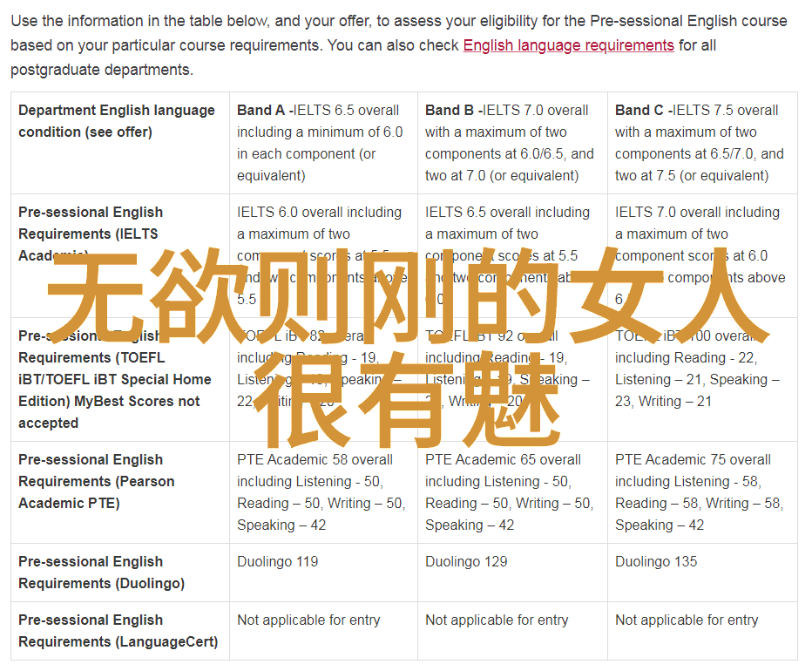Select the 'Band B - IELTS 7.0 overall' header cell
Viewport: 812px width, 671px height.
pos(512,143)
